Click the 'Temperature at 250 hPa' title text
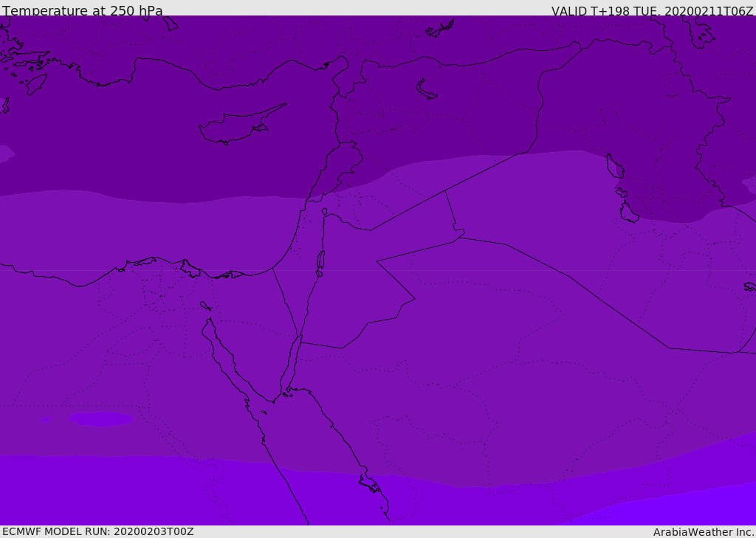The width and height of the screenshot is (756, 538). tap(83, 10)
